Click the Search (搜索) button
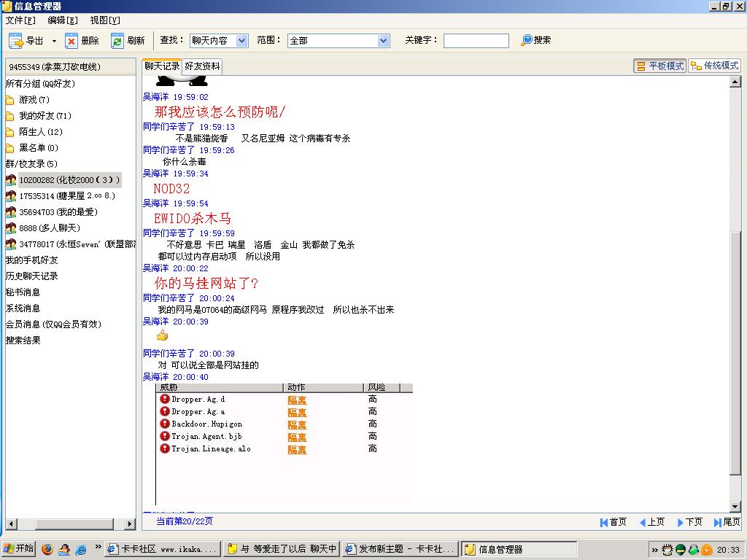This screenshot has width=747, height=560. click(x=536, y=40)
